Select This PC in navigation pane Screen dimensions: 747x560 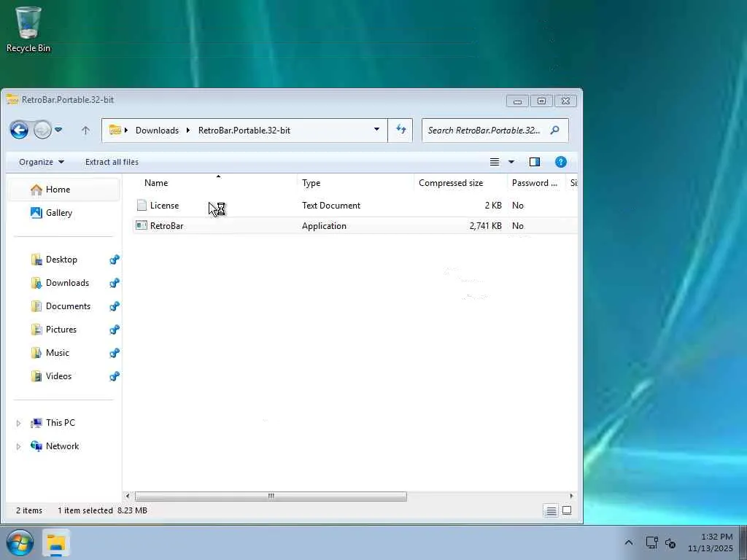[x=60, y=423]
